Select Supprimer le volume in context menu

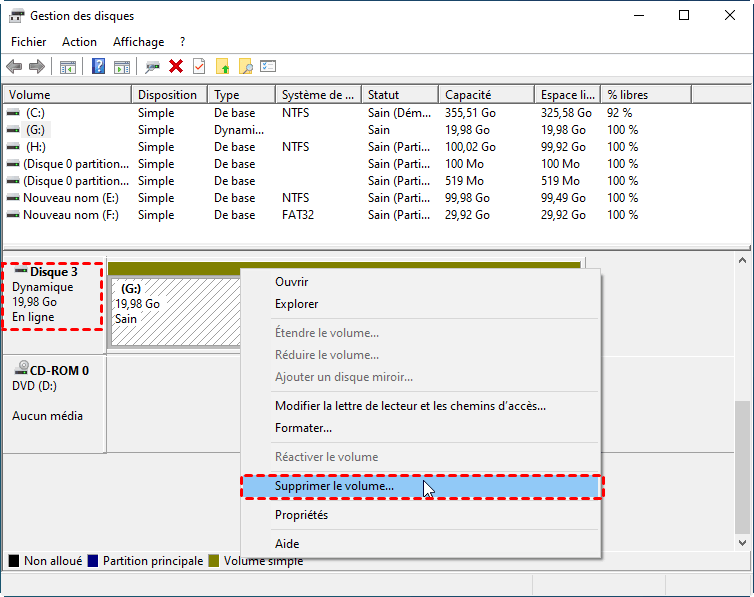coord(334,486)
